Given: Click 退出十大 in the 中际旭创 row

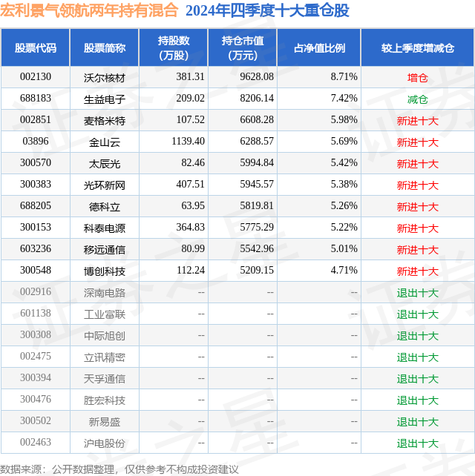Looking at the screenshot, I should pyautogui.click(x=418, y=337).
